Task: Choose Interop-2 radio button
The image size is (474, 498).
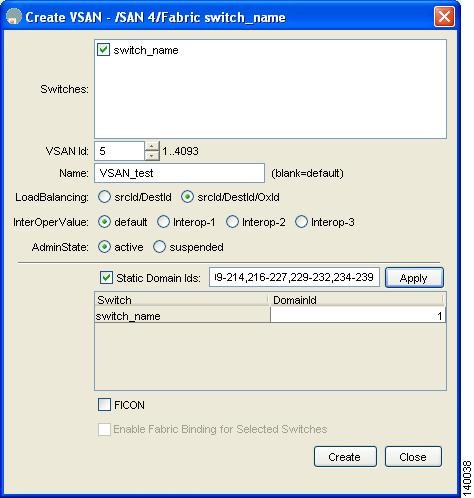Action: (x=232, y=222)
